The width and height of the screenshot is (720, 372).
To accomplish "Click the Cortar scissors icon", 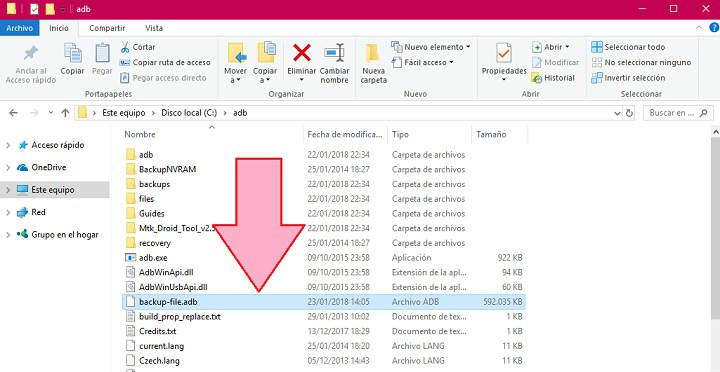I will [x=125, y=47].
